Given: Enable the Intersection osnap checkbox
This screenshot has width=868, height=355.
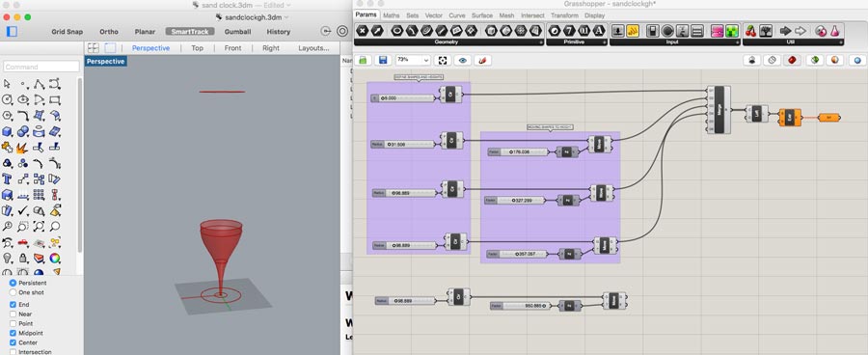Looking at the screenshot, I should [13, 352].
